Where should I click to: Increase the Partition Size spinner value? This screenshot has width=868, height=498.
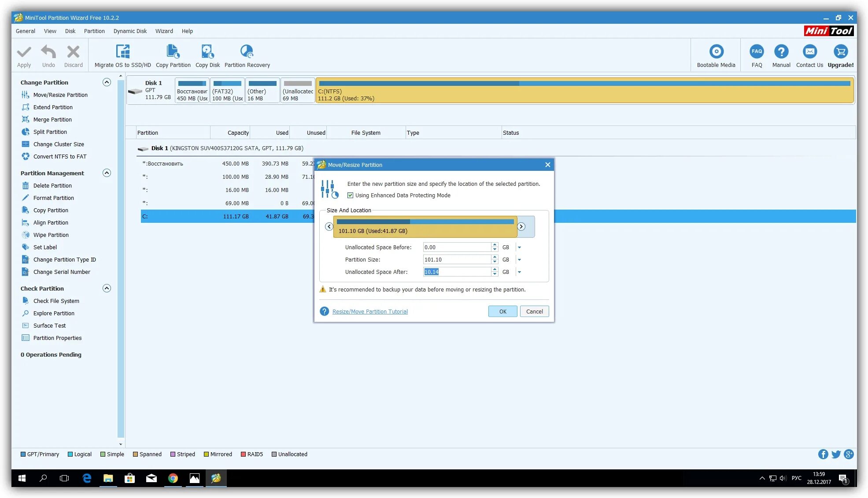(495, 257)
